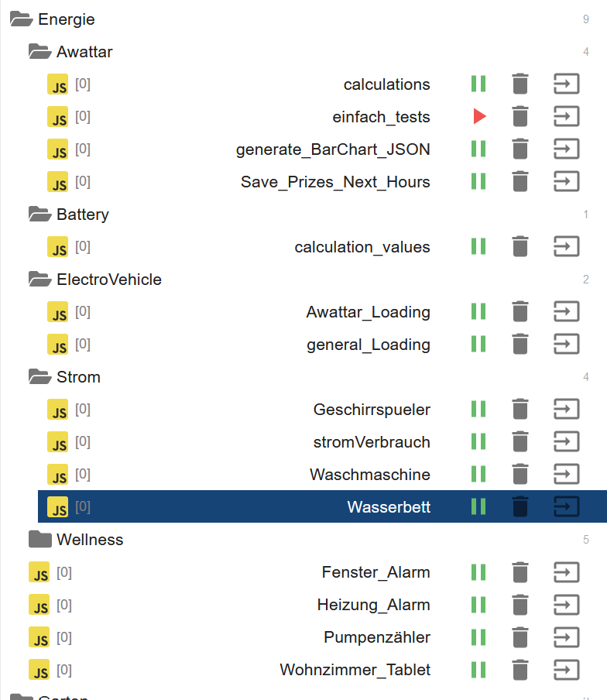Open generate_BarChart_JSON using its arrow-box icon
The image size is (607, 700).
click(x=566, y=149)
